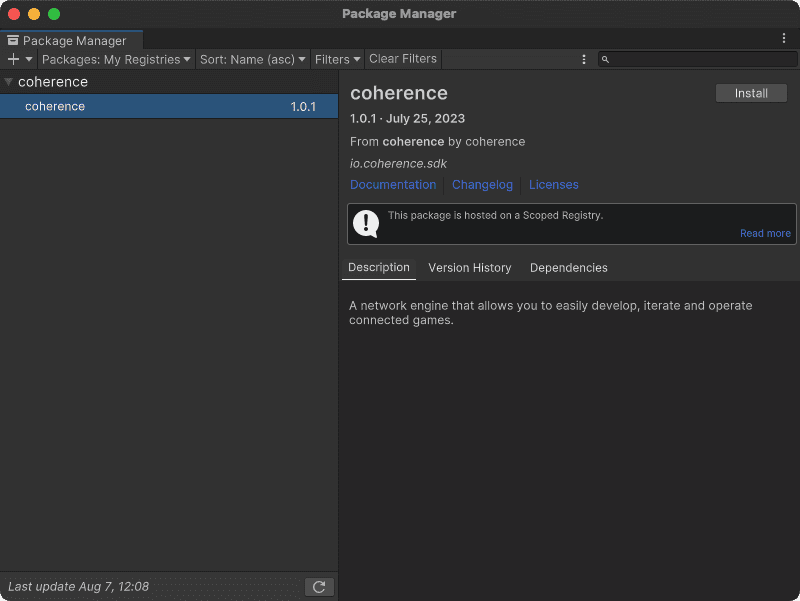Switch to the Version History tab
Image resolution: width=800 pixels, height=601 pixels.
470,268
